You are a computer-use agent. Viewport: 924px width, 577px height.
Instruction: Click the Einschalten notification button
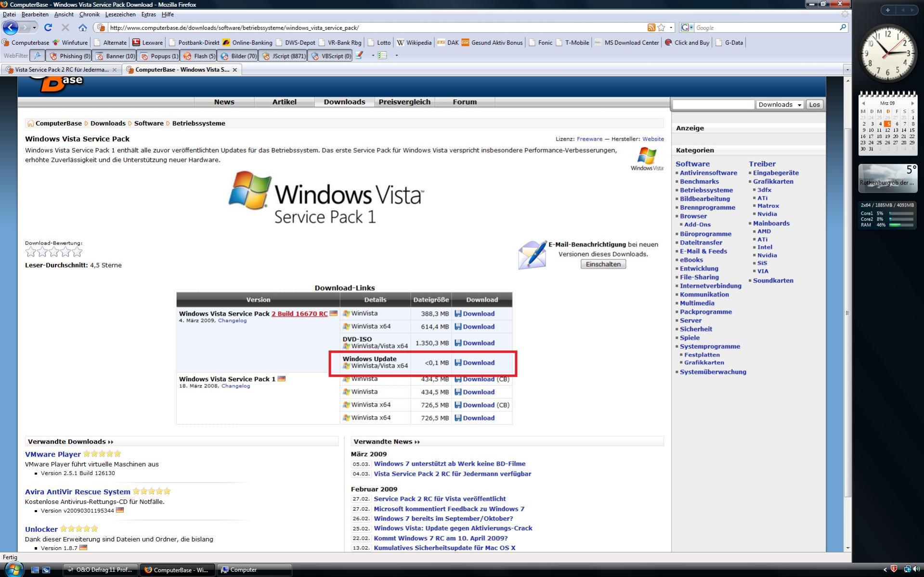click(603, 264)
